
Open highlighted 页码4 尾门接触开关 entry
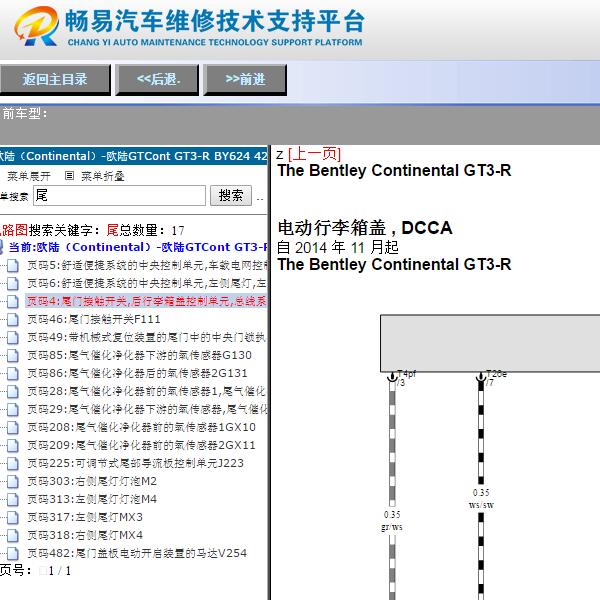147,301
